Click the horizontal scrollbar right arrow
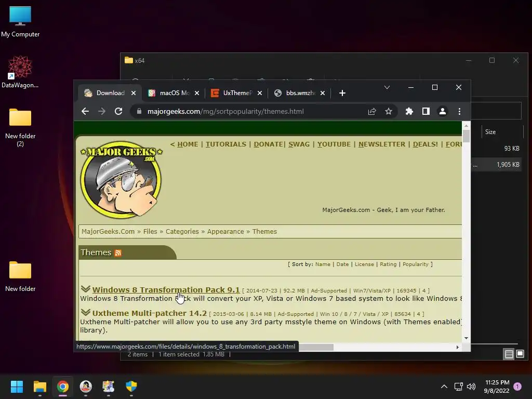Viewport: 532px width, 399px height. (x=457, y=347)
